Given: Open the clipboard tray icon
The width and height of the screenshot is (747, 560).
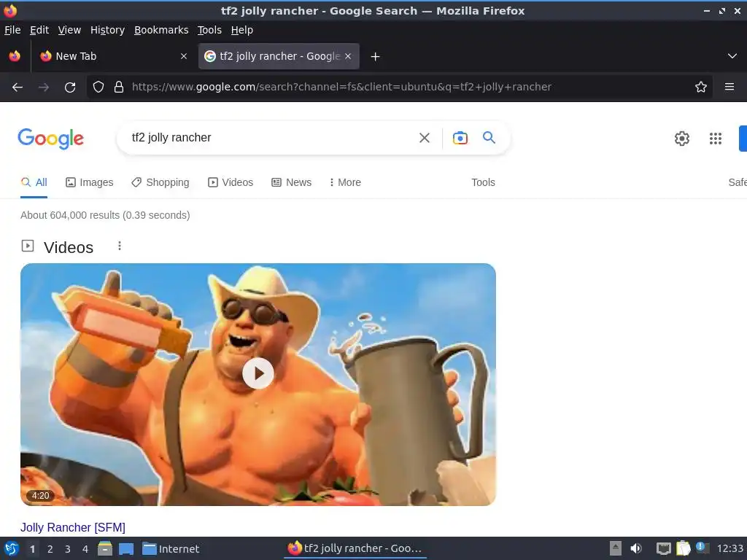Looking at the screenshot, I should [683, 548].
